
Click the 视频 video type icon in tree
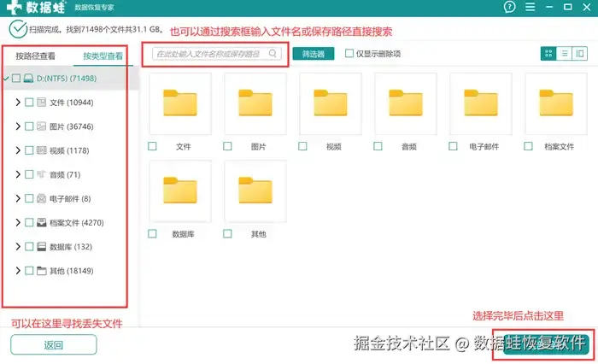(41, 150)
